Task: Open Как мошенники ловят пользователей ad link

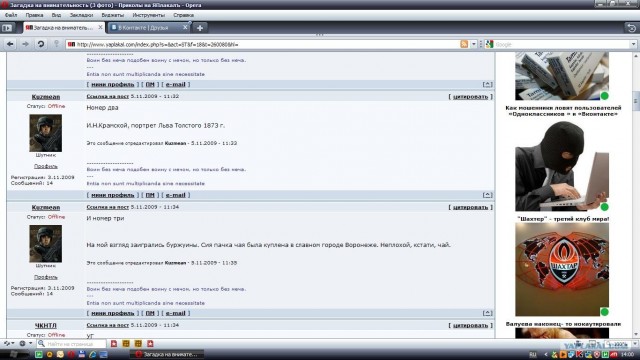Action: (x=563, y=111)
